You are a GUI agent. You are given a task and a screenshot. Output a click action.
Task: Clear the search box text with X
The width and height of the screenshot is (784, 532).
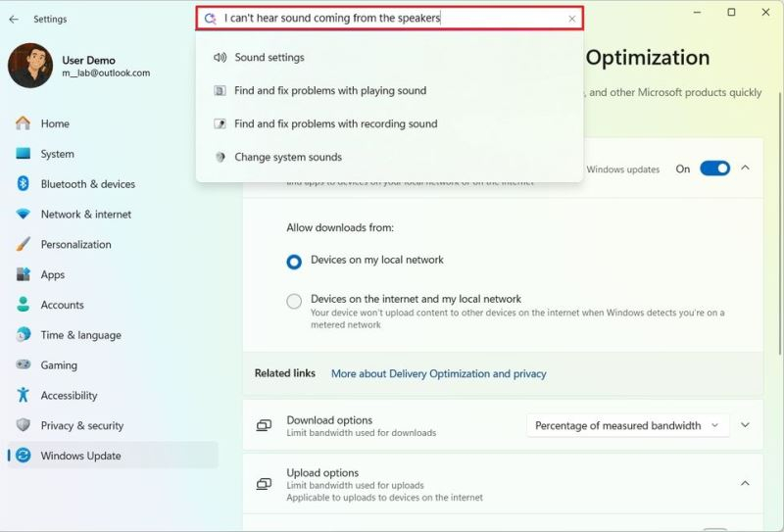572,19
